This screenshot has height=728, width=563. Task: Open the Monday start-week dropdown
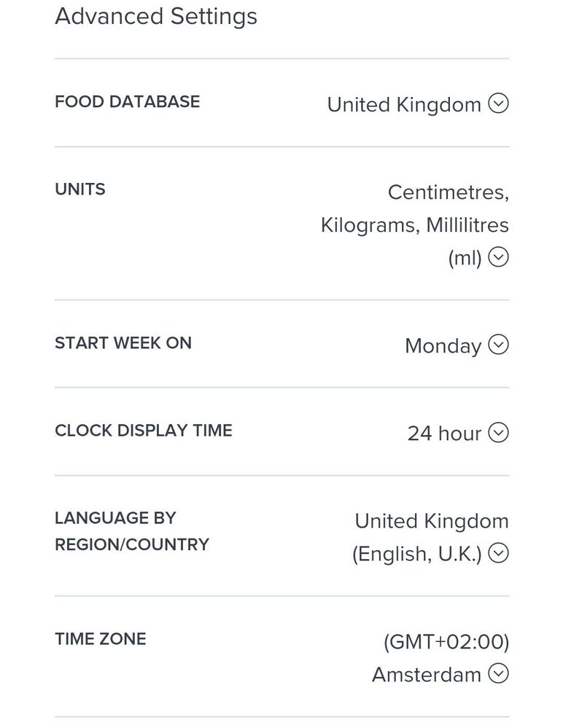click(x=443, y=346)
